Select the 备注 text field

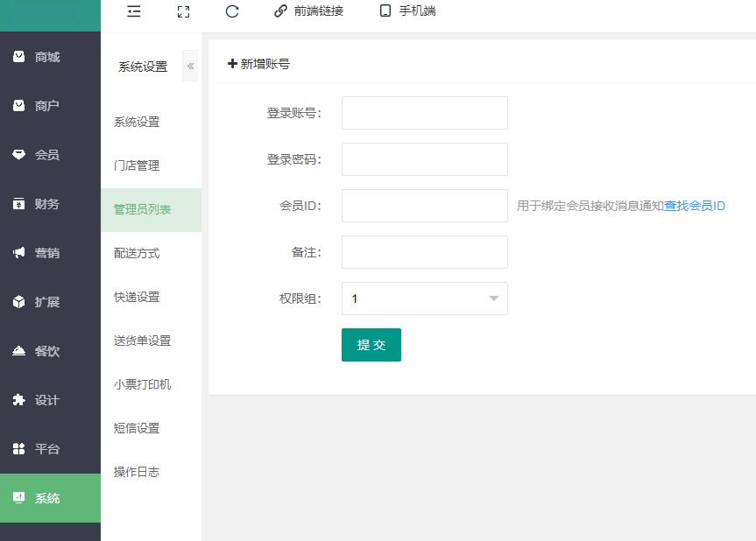click(x=425, y=252)
